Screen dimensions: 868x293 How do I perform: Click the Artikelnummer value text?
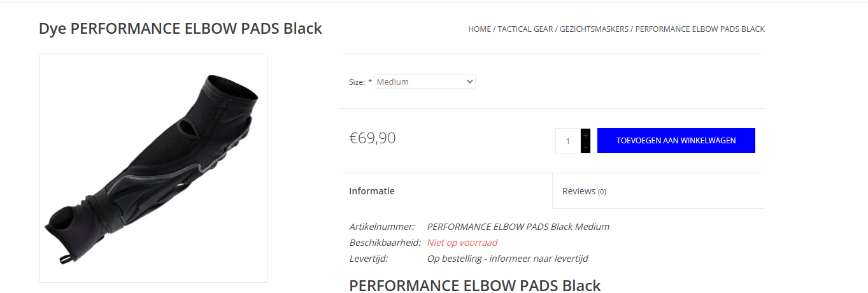pos(518,227)
